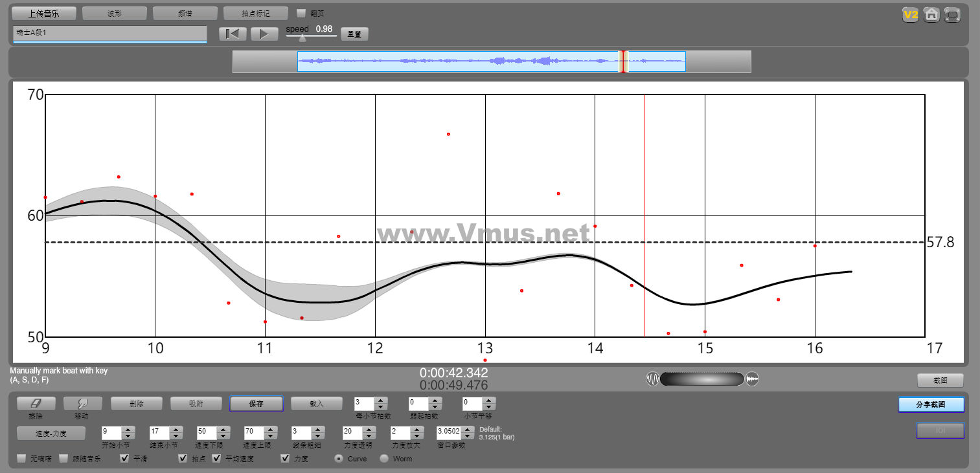
Task: Enable the 无嘀嗒 checkbox
Action: coord(22,459)
